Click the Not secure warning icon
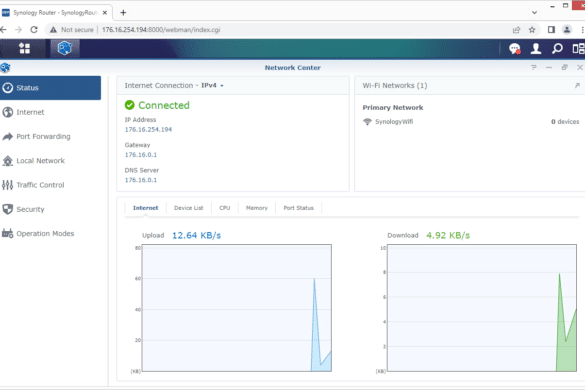 54,29
